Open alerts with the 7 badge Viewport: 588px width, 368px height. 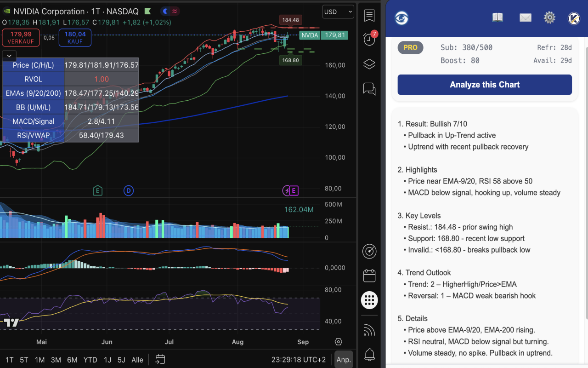tap(369, 39)
